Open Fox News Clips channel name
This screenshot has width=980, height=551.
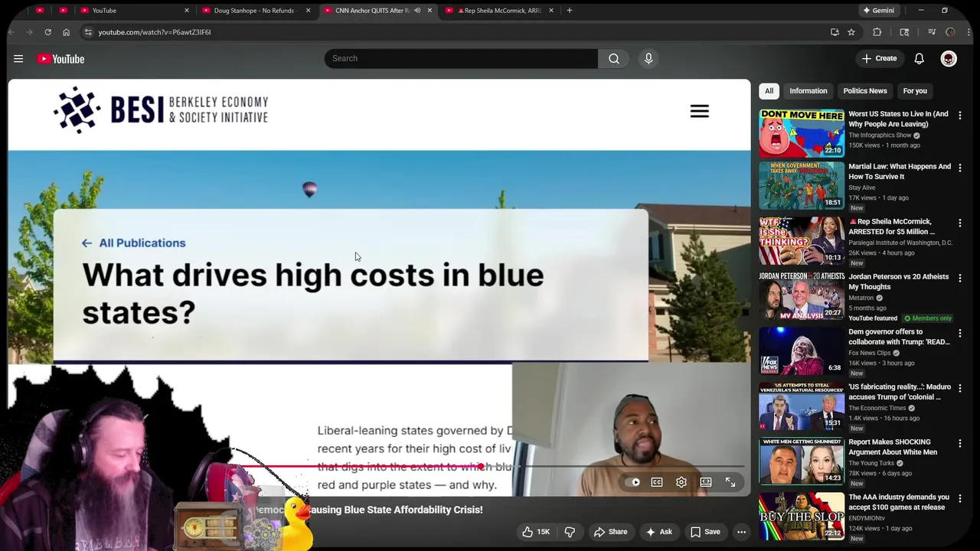(x=870, y=353)
